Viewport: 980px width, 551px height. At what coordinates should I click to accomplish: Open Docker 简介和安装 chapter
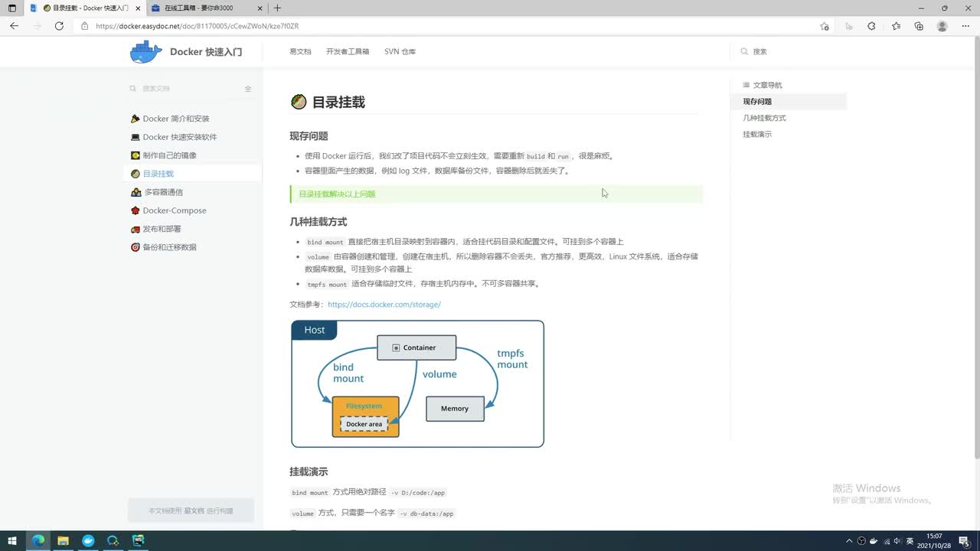click(x=175, y=119)
